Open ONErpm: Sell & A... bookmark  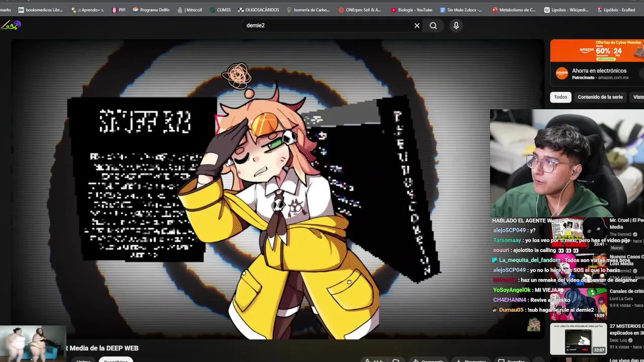point(360,10)
